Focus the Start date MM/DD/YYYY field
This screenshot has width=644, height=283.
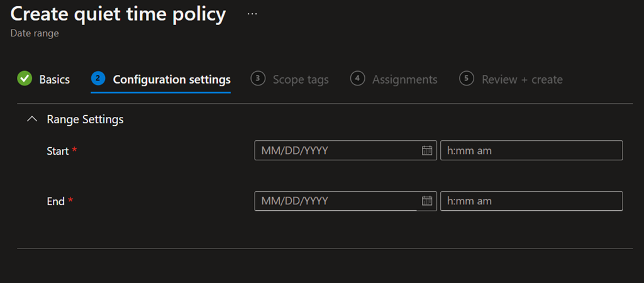pyautogui.click(x=336, y=150)
